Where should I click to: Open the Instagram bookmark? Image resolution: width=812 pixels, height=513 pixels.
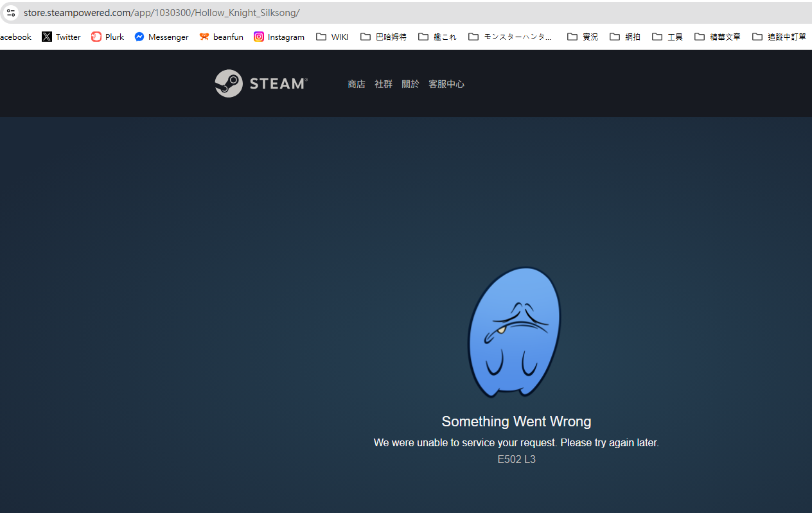click(279, 37)
